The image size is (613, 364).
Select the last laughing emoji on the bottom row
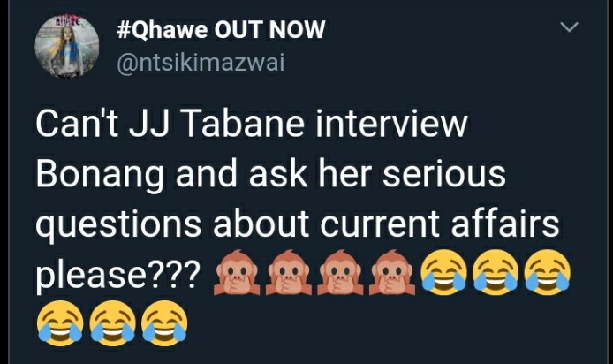tap(164, 323)
